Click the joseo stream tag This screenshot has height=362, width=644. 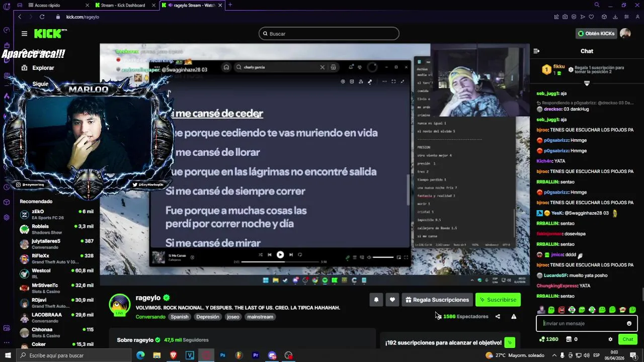click(x=233, y=317)
